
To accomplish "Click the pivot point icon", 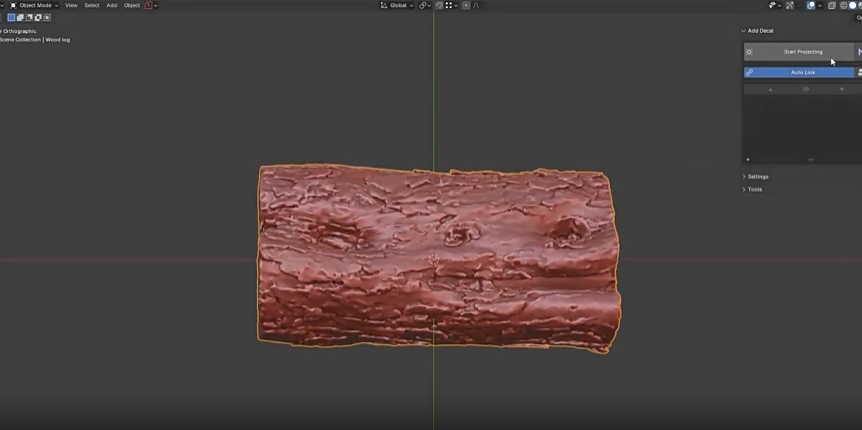I will pos(424,5).
